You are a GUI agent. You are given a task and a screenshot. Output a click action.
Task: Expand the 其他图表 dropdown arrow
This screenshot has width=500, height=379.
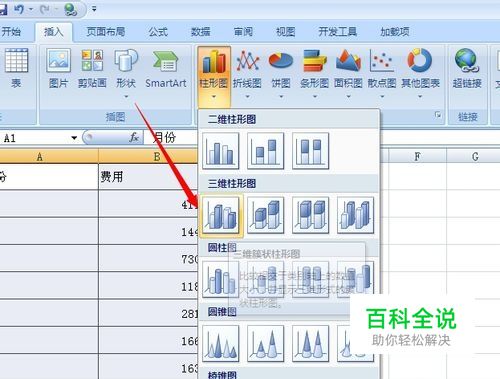[x=420, y=97]
